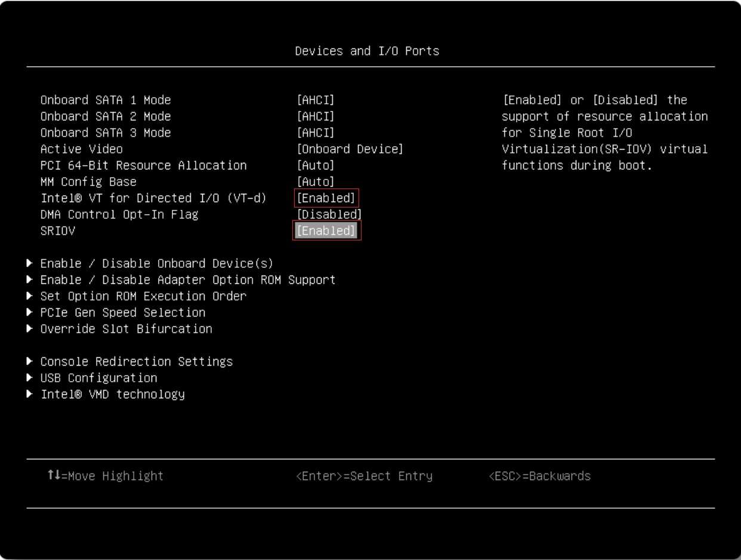Click the arrow beside Override Slot Bifurcation

coord(30,329)
